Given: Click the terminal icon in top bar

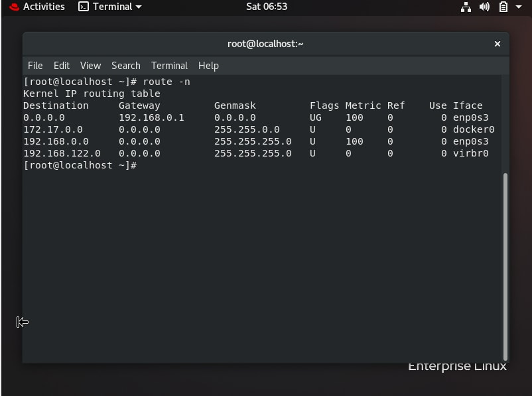Looking at the screenshot, I should [x=83, y=7].
